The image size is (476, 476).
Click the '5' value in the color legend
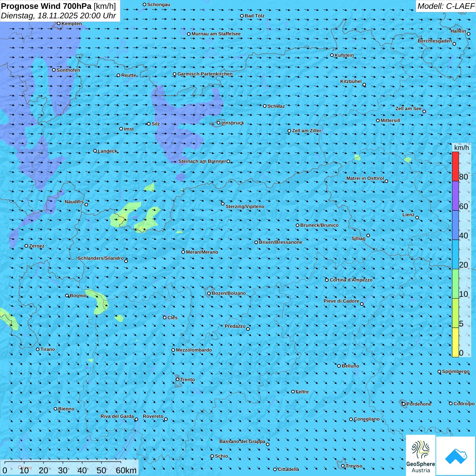click(461, 324)
